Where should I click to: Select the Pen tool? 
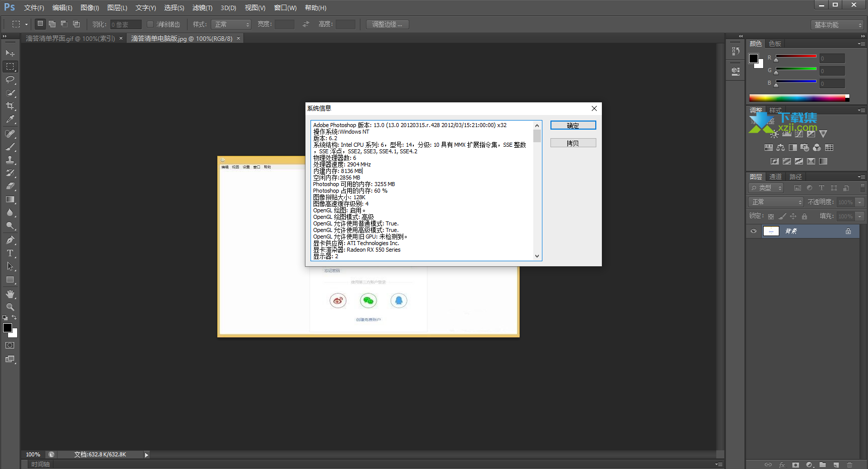click(x=10, y=240)
